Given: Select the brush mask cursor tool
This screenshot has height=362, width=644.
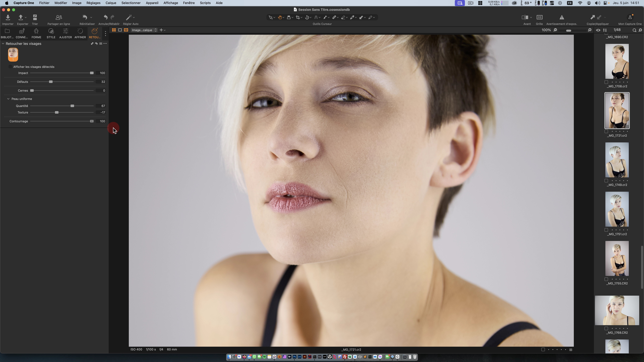Looking at the screenshot, I should tap(325, 17).
